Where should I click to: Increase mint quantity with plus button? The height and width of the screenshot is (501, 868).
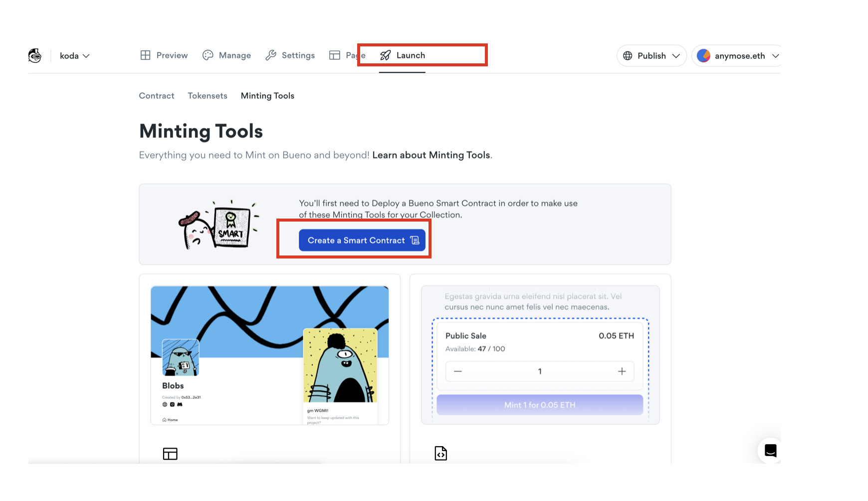[622, 371]
